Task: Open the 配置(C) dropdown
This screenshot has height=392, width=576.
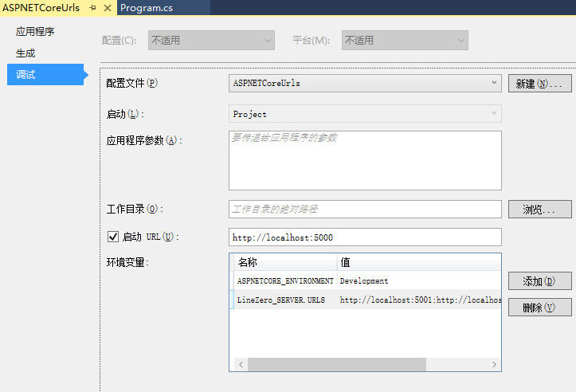Action: point(211,40)
